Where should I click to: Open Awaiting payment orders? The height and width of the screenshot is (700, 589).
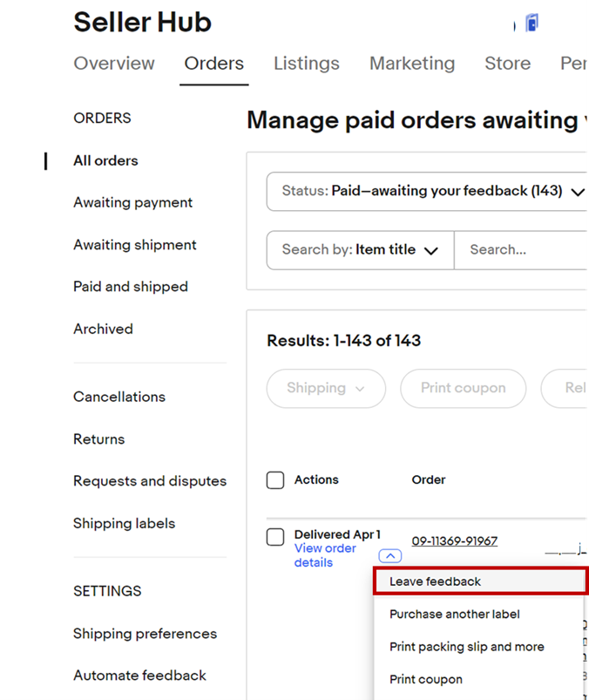tap(133, 203)
